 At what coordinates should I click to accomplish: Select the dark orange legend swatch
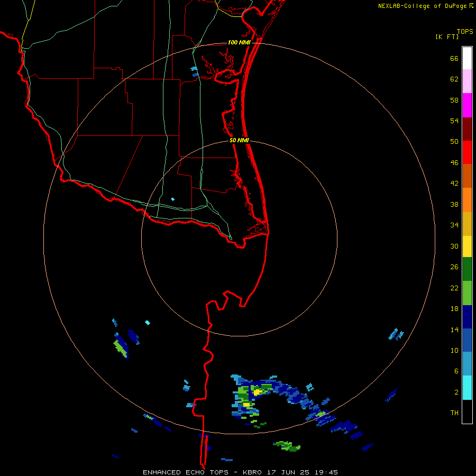pos(467,176)
